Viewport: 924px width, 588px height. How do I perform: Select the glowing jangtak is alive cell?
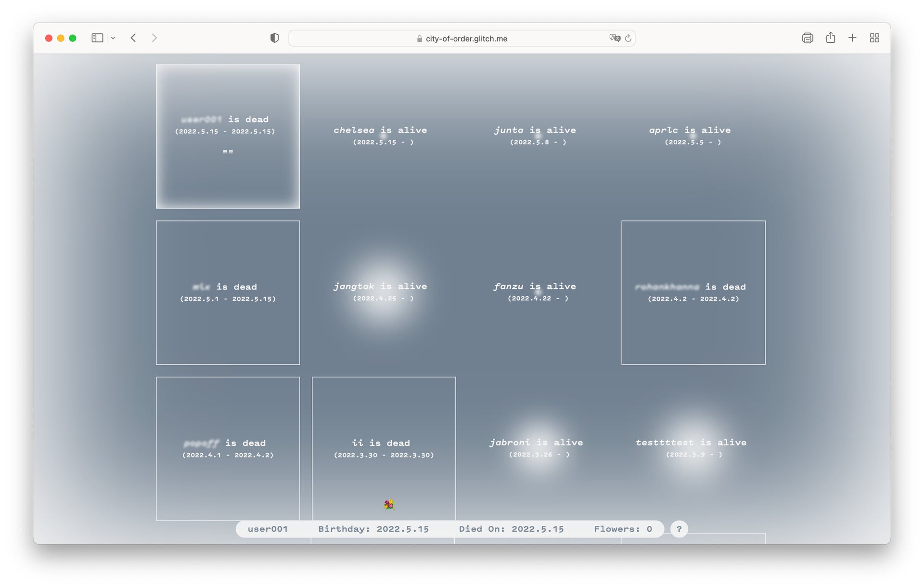[x=381, y=291]
